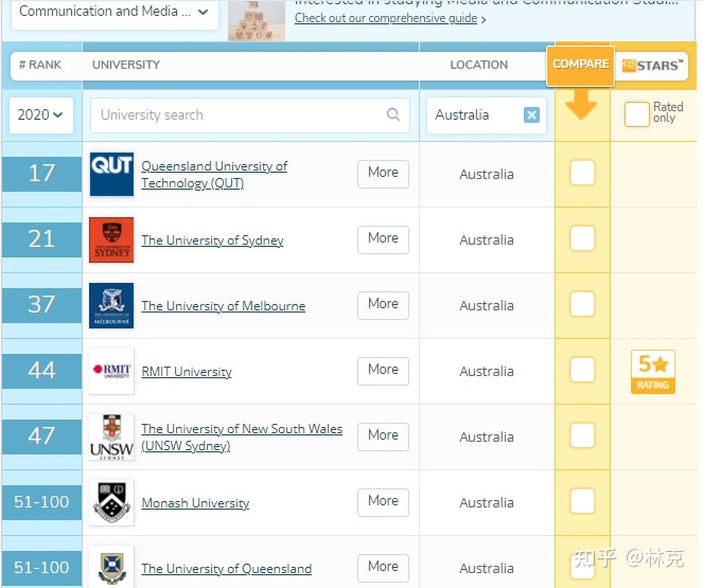
Task: Click rank 17 cell
Action: [41, 174]
